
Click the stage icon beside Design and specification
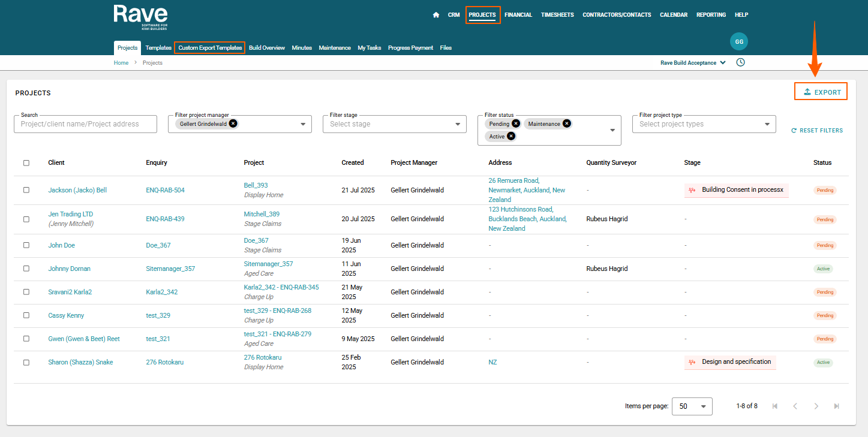(x=692, y=362)
